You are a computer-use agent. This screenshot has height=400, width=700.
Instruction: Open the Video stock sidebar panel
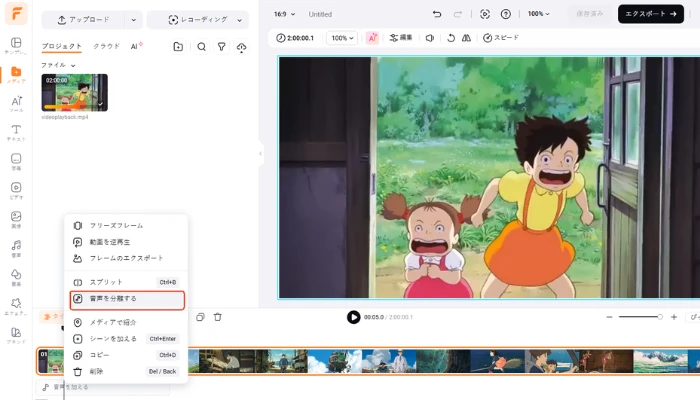click(x=16, y=191)
